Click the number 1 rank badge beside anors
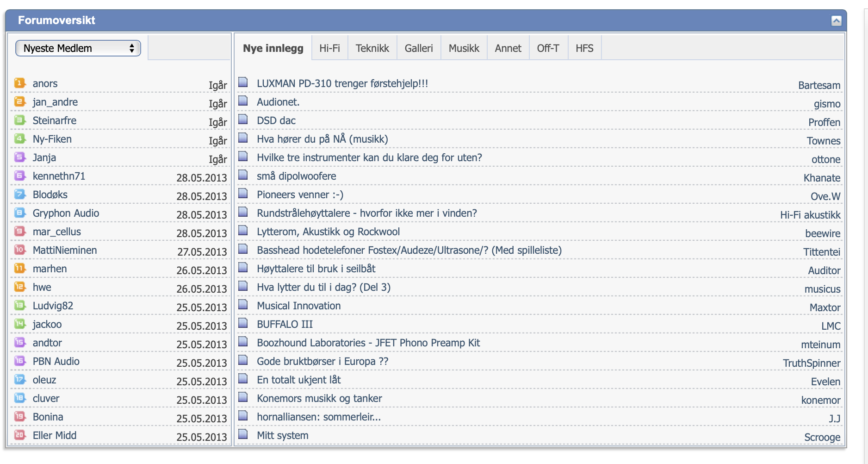The height and width of the screenshot is (464, 868). [19, 83]
